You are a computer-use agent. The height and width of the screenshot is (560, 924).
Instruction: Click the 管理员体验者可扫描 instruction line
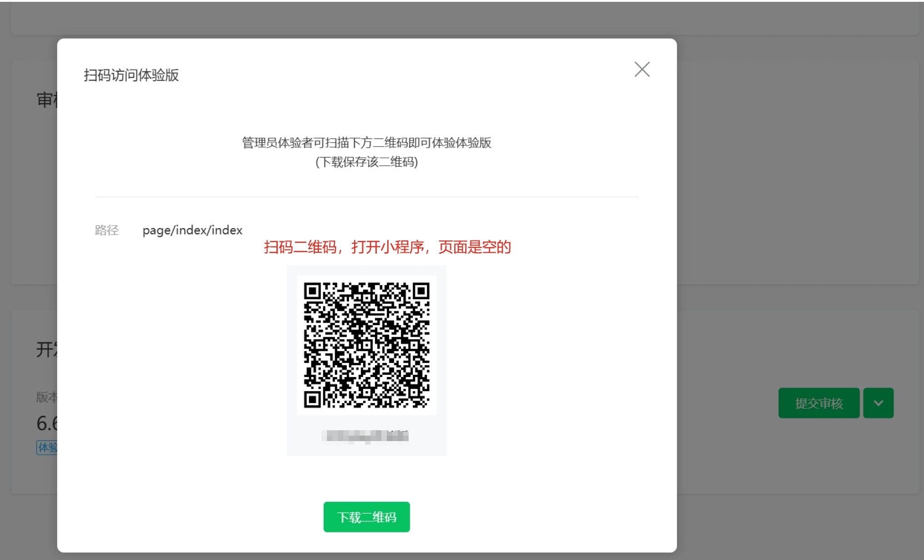[366, 142]
